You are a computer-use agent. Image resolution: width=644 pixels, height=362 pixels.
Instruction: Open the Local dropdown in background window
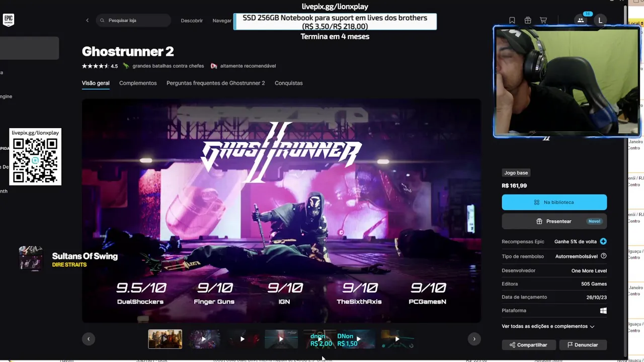636,23
